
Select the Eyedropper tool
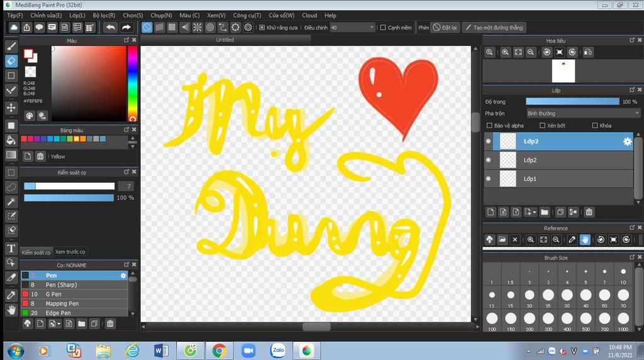click(x=11, y=295)
